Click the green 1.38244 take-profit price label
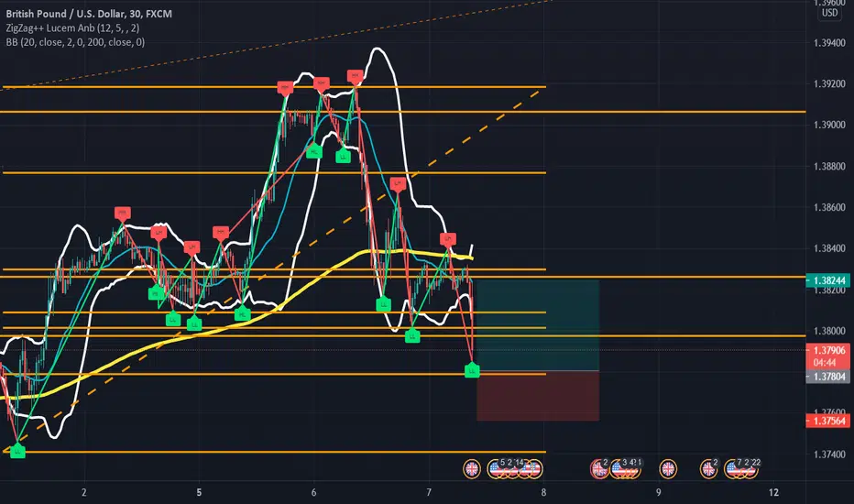854x504 pixels. point(827,280)
